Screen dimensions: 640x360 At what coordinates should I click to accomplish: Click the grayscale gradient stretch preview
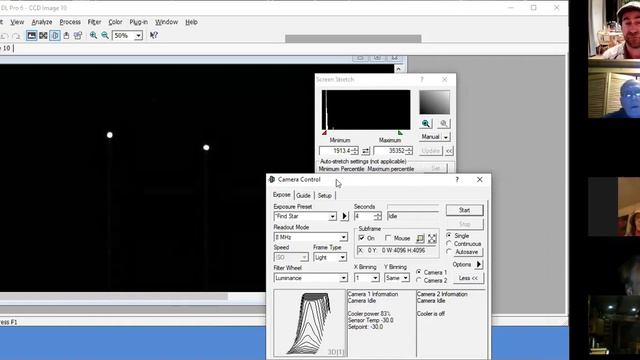[x=435, y=102]
